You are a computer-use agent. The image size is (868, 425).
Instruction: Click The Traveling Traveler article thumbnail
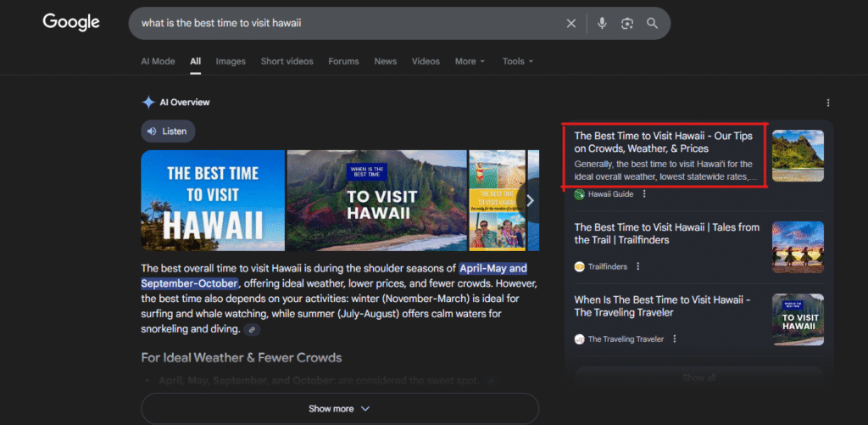pos(798,320)
